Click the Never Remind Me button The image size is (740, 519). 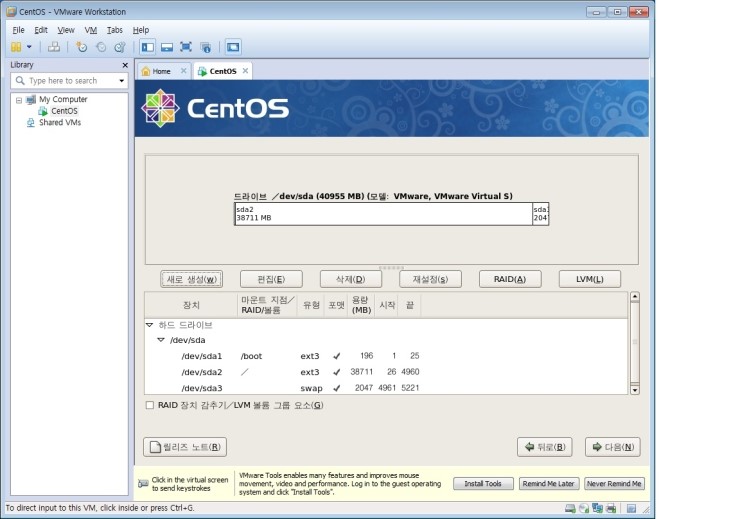(614, 484)
